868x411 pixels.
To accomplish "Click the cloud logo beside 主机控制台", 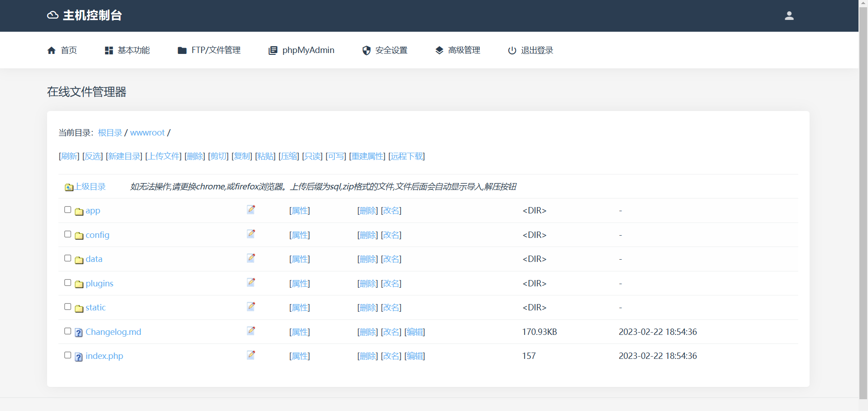I will coord(53,15).
